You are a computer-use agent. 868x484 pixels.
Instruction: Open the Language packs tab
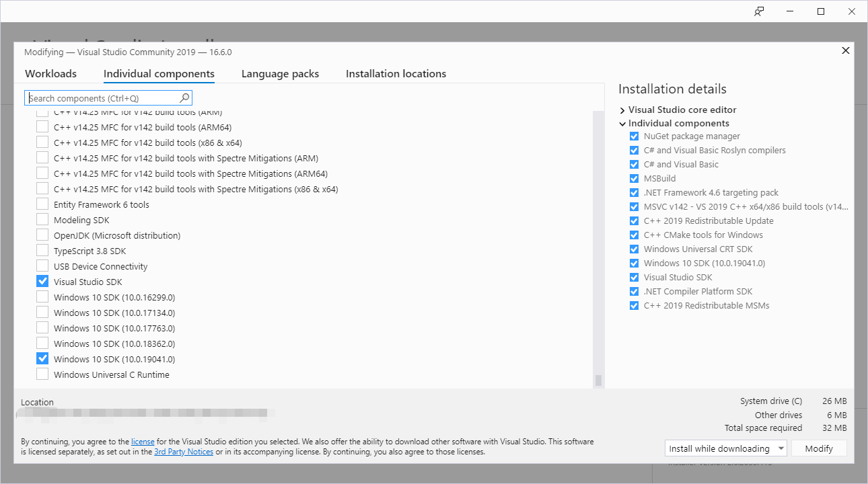280,73
